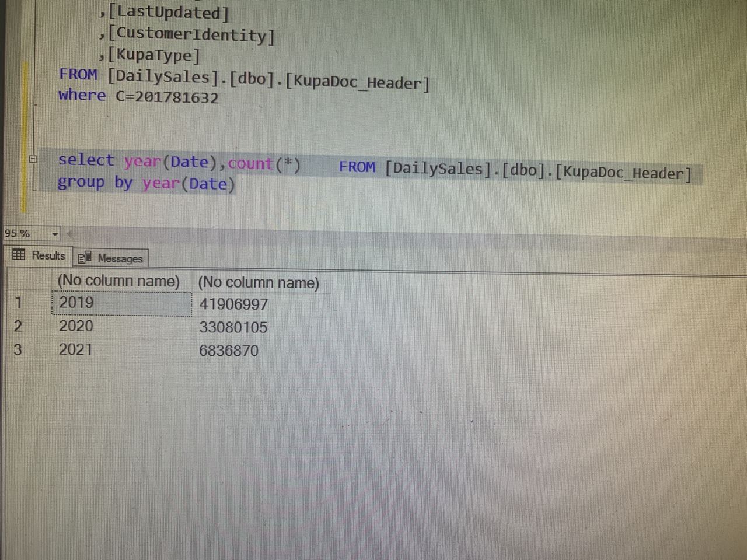Select the 2021 result cell
Image resolution: width=747 pixels, height=560 pixels.
click(x=121, y=349)
